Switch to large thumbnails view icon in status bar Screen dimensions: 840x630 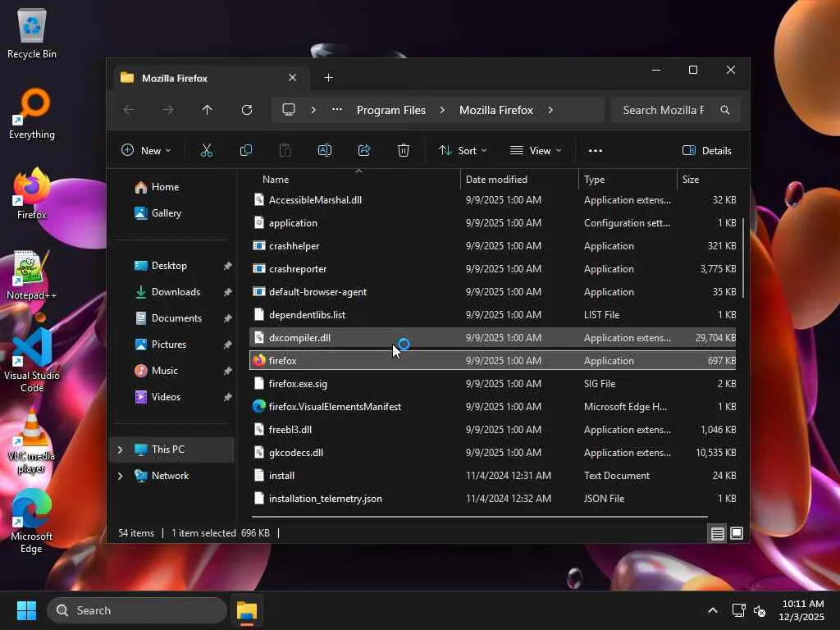click(x=737, y=533)
